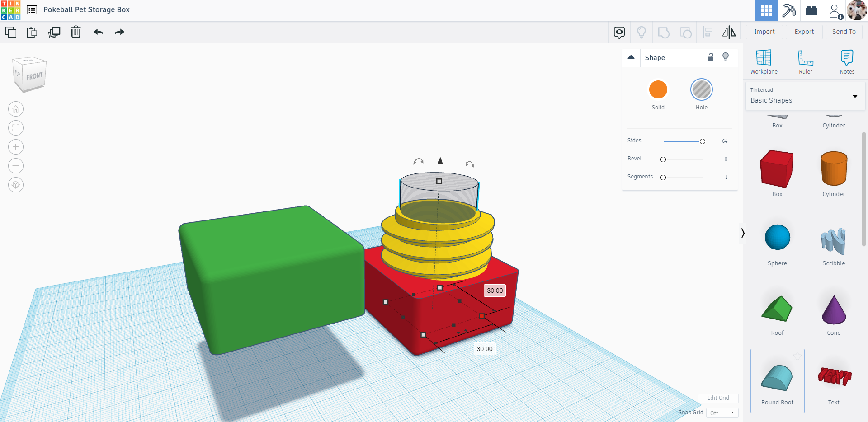Click the Tinkercad logo
This screenshot has width=868, height=422.
[x=10, y=10]
